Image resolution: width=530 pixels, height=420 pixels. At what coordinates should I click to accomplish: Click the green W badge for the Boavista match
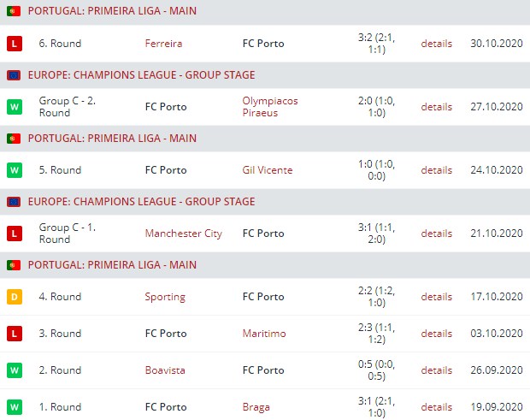14,370
